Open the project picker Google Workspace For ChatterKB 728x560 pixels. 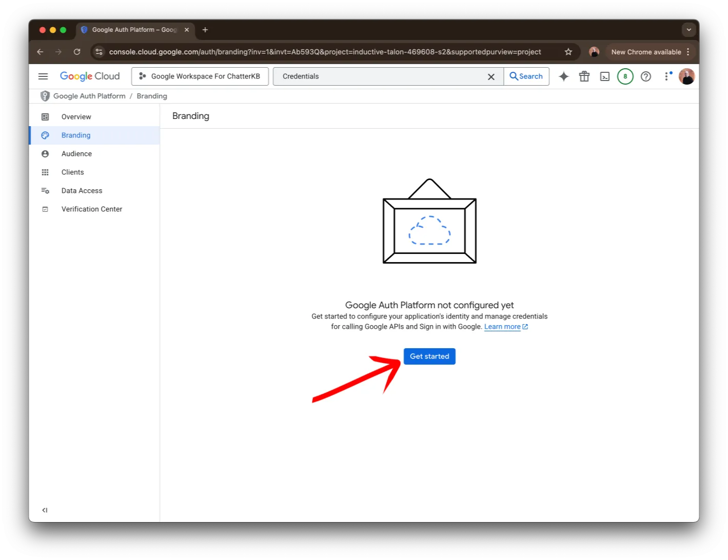pos(200,76)
